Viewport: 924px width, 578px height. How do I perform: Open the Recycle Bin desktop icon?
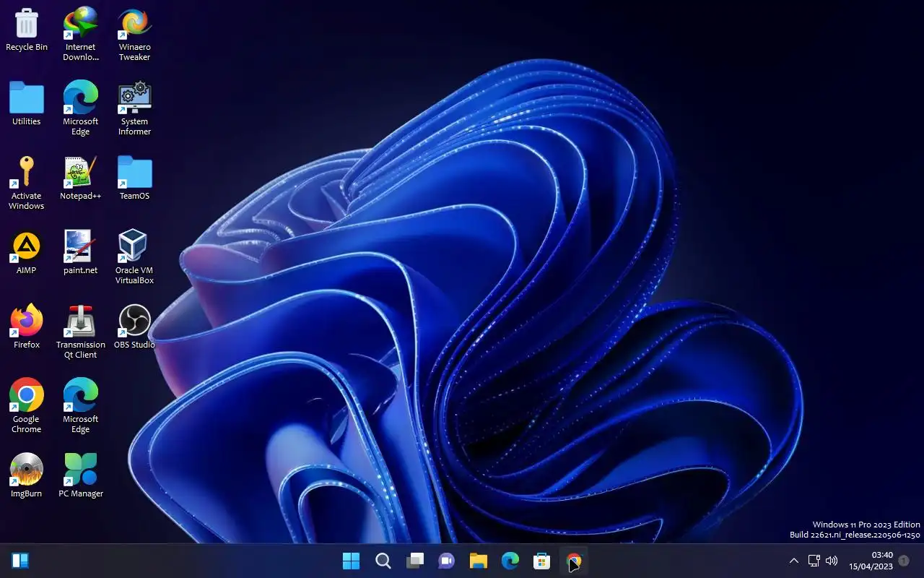[x=27, y=30]
